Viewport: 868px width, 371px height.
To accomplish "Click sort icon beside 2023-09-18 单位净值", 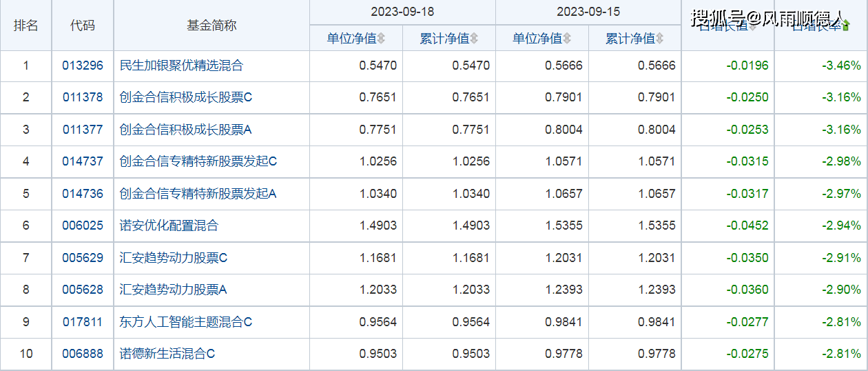I will tap(381, 39).
